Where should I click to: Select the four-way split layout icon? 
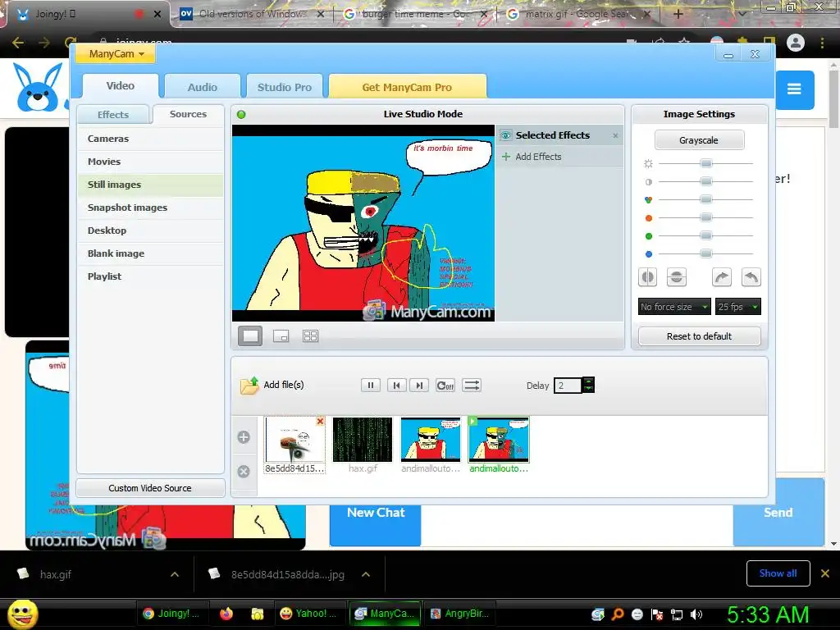point(311,336)
